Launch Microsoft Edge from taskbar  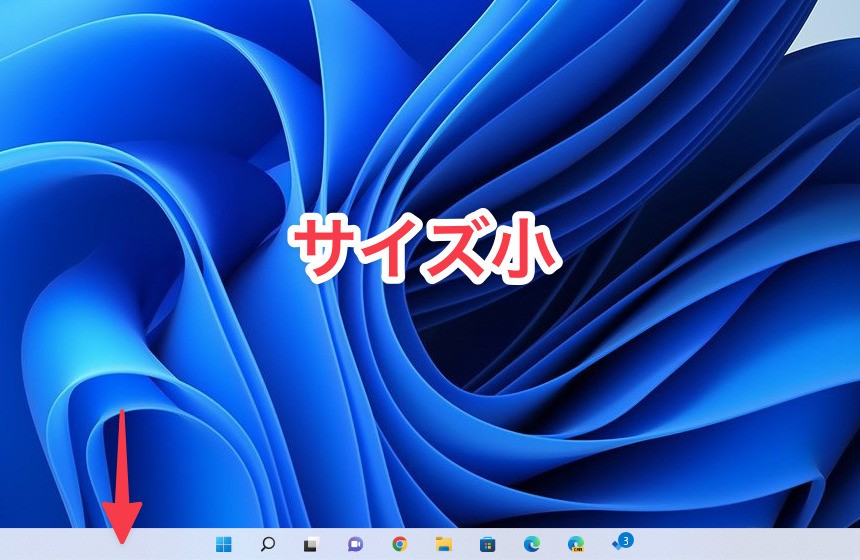click(x=531, y=544)
